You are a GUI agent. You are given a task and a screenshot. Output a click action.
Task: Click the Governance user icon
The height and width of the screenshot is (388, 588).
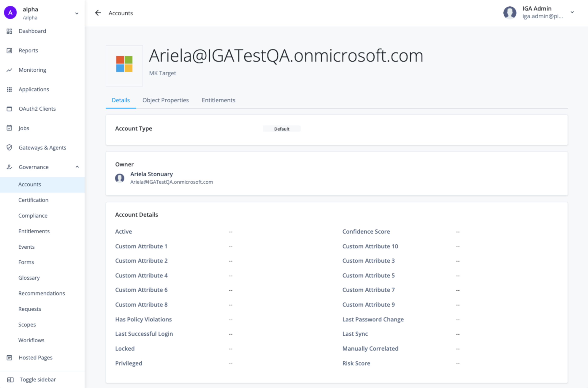(x=9, y=167)
